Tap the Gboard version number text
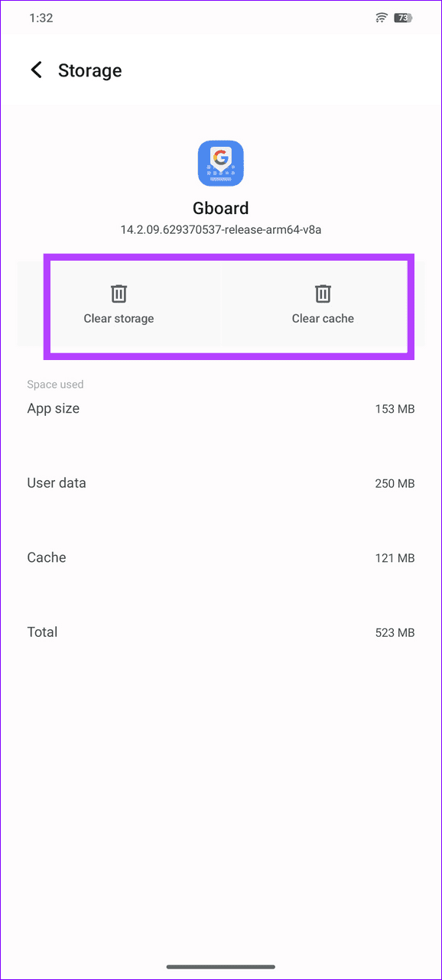 pos(220,229)
